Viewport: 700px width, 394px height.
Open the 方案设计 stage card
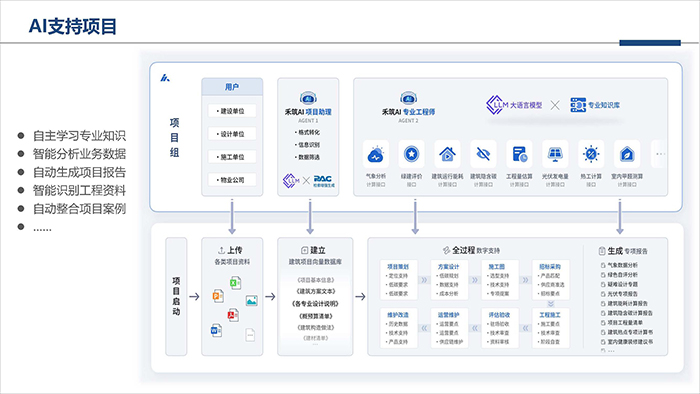tap(449, 280)
